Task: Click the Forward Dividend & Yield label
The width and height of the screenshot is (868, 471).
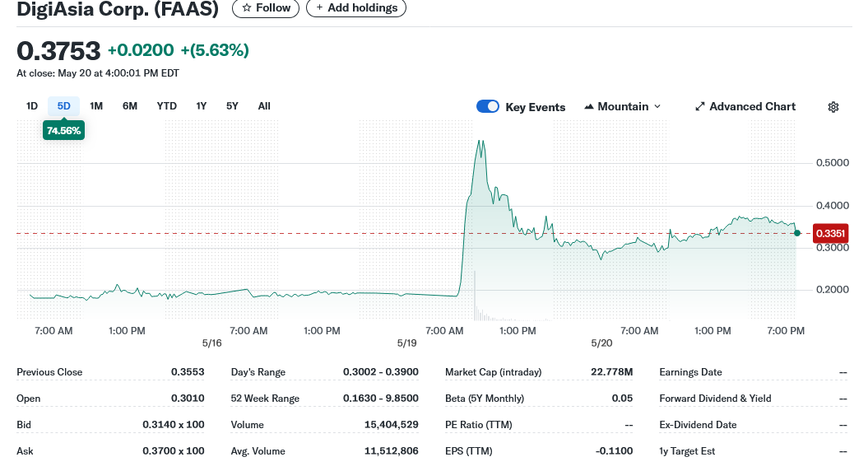Action: (715, 399)
